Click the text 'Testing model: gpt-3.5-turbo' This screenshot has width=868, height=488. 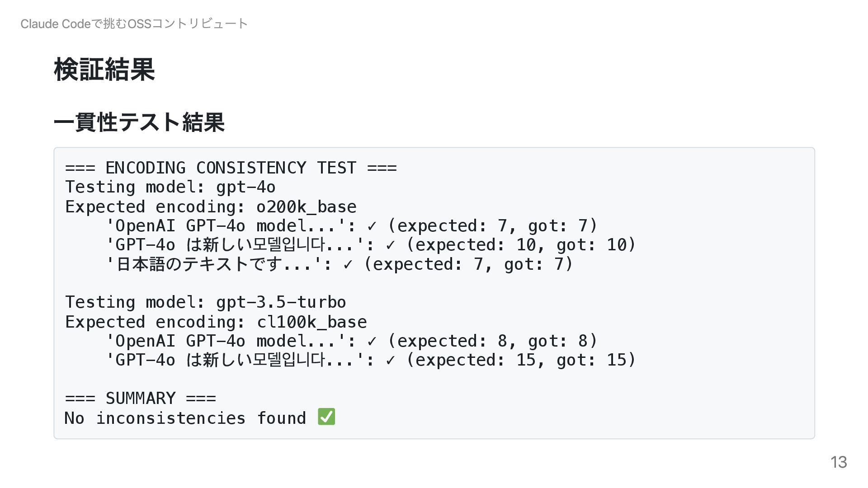click(x=206, y=302)
